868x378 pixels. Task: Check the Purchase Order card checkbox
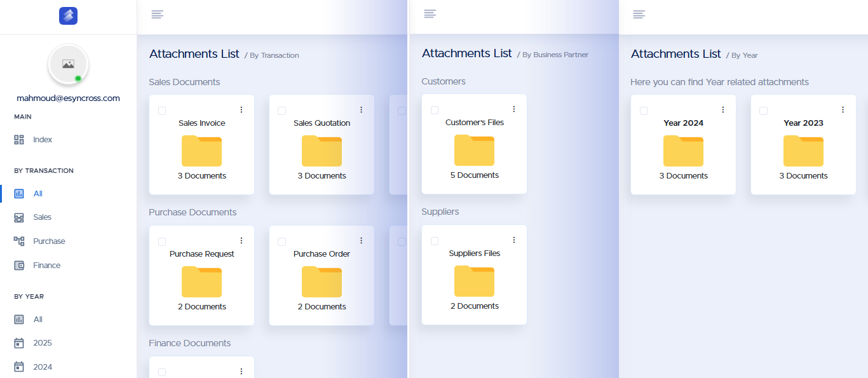point(282,241)
